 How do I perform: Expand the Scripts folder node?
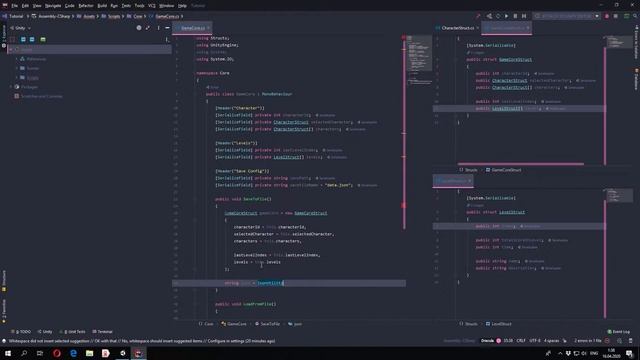tap(17, 78)
